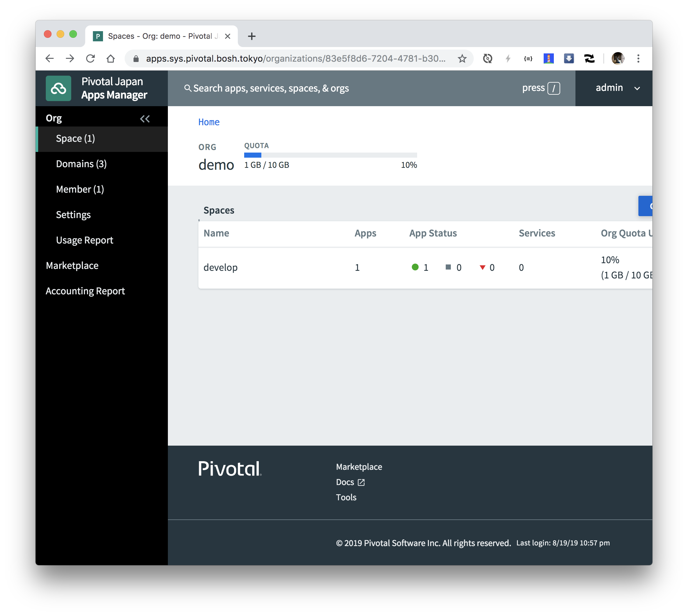Click the green running apps indicator
This screenshot has height=616, width=688.
click(415, 267)
